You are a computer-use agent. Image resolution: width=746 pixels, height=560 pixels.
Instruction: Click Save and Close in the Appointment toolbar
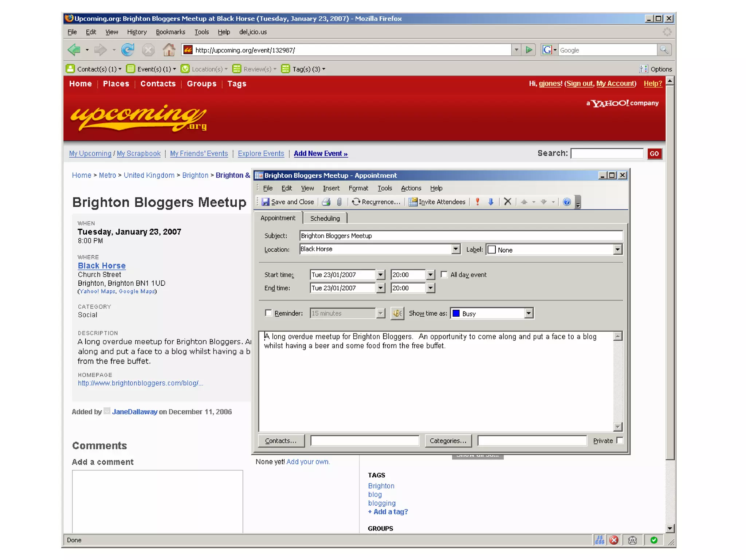pos(288,202)
